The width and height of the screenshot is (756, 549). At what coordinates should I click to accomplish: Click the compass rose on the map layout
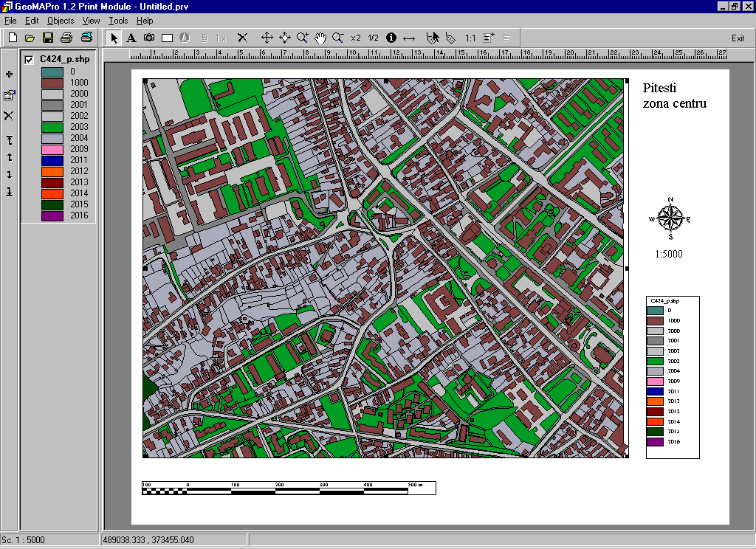tap(670, 218)
